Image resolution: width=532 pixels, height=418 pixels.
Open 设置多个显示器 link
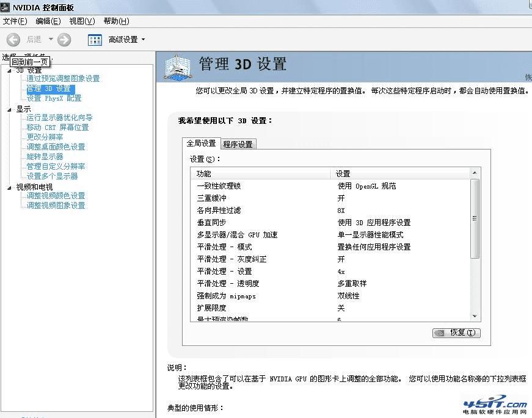53,176
